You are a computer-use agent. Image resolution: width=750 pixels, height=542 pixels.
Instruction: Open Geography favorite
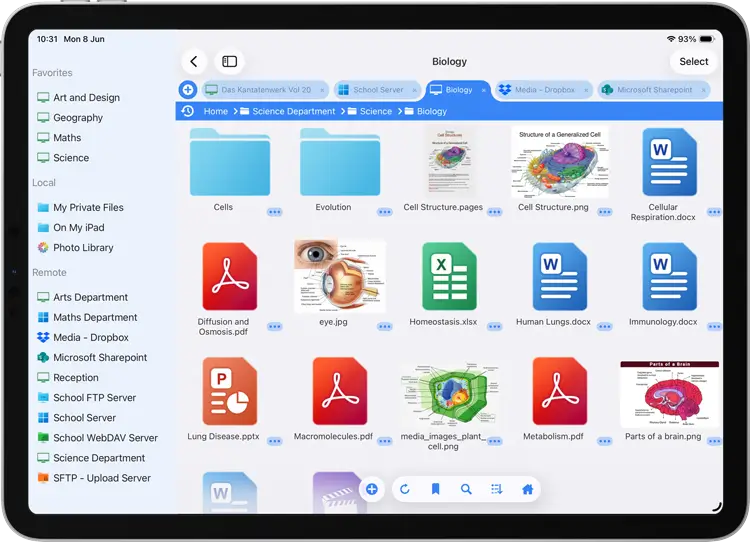tap(70, 118)
